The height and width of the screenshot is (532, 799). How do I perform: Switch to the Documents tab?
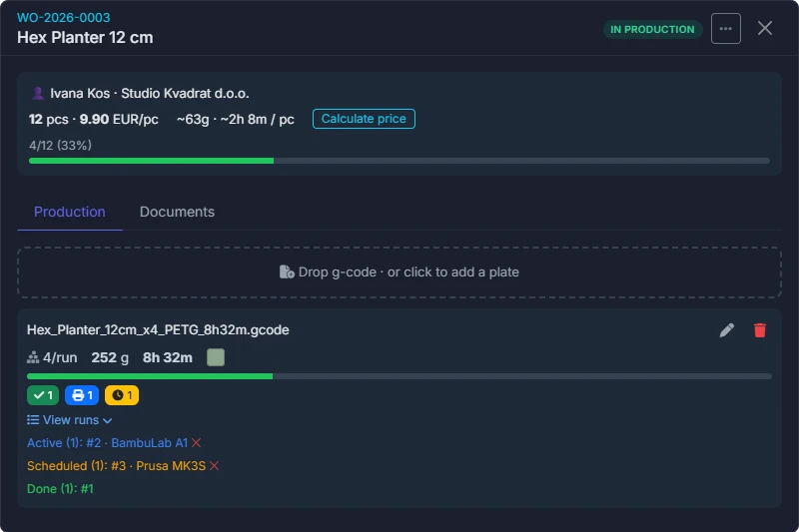pos(177,212)
